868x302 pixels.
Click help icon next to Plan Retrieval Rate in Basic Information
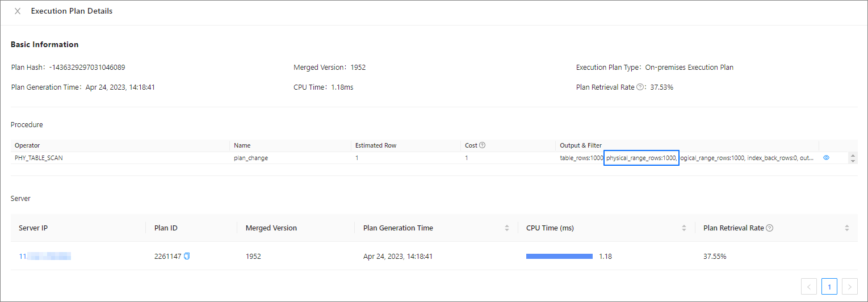click(x=640, y=87)
